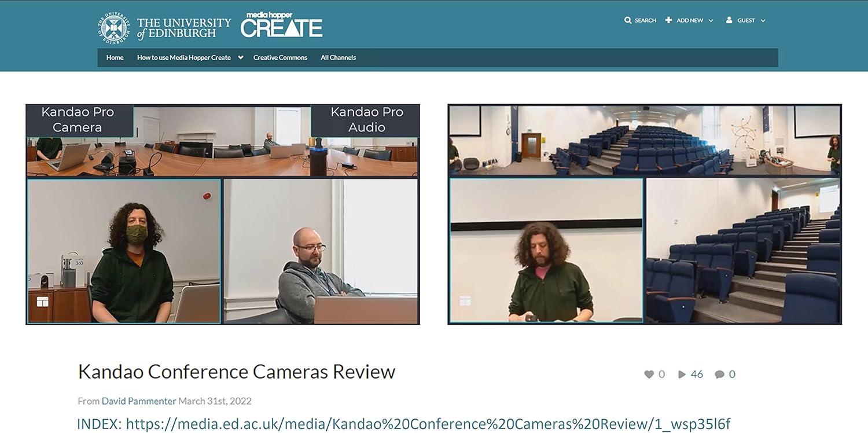868x433 pixels.
Task: Open How to use Media Hopper Create
Action: (184, 57)
